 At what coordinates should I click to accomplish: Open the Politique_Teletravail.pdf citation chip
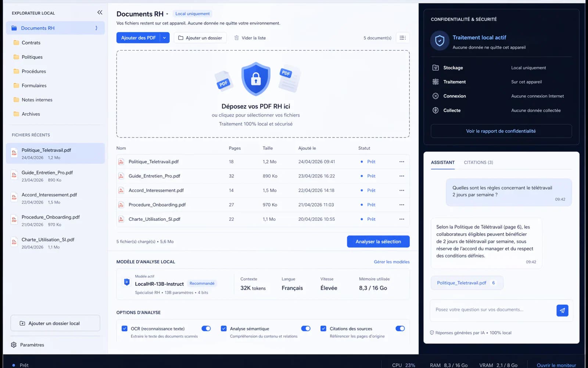pyautogui.click(x=467, y=283)
